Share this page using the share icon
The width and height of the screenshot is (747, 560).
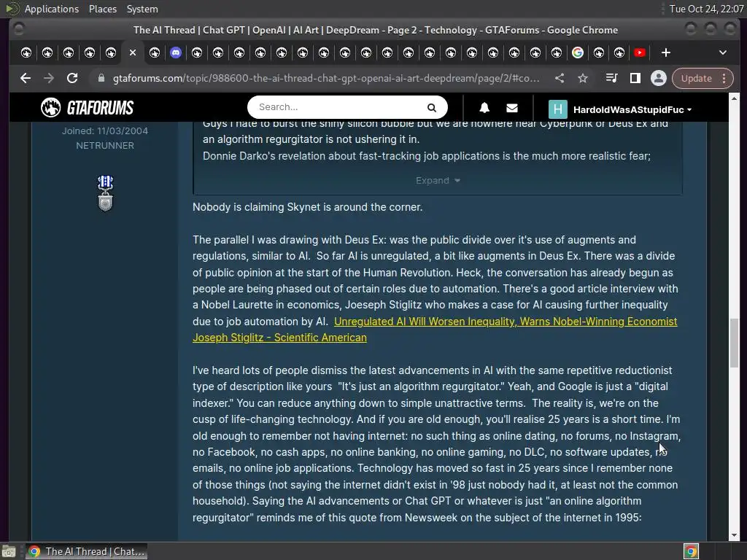560,78
